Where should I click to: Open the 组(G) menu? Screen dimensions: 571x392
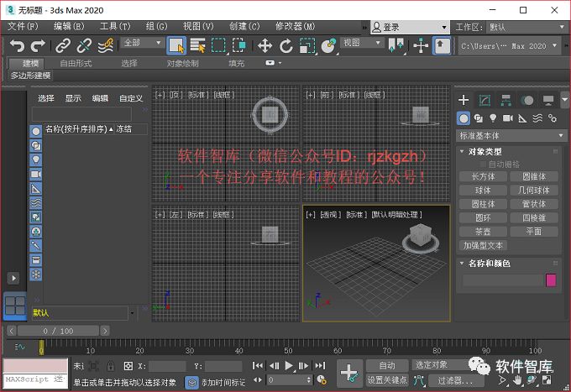point(156,26)
